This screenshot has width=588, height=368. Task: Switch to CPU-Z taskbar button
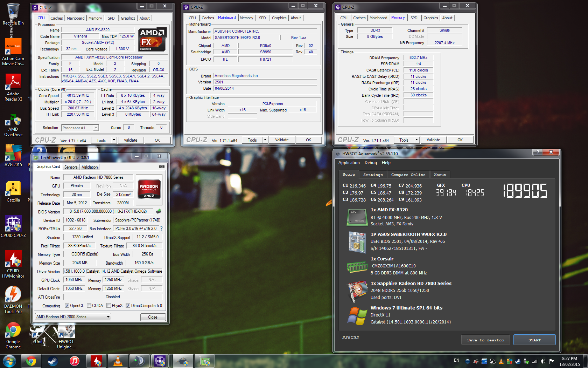[x=160, y=361]
